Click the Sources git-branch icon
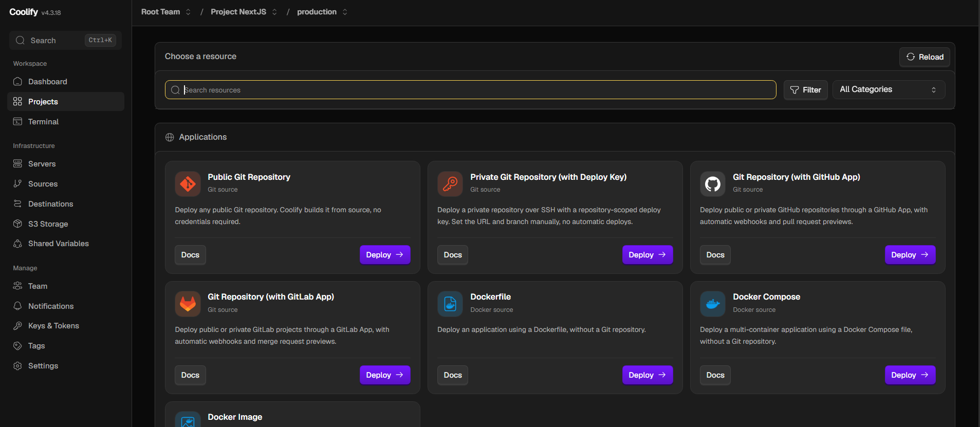This screenshot has width=980, height=427. (17, 184)
